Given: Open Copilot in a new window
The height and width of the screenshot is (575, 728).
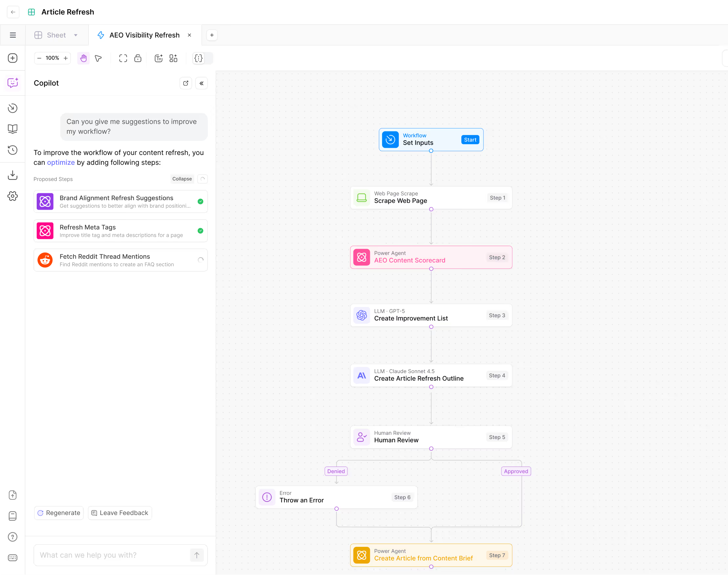Looking at the screenshot, I should pos(186,83).
